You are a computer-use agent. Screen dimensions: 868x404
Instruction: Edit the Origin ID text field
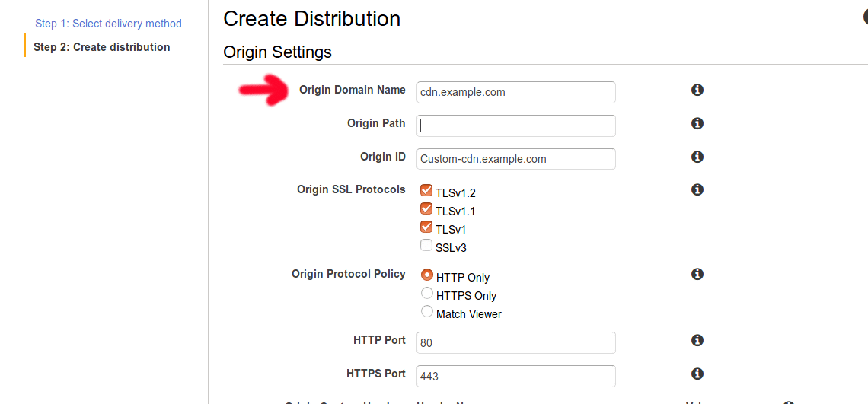pyautogui.click(x=515, y=159)
